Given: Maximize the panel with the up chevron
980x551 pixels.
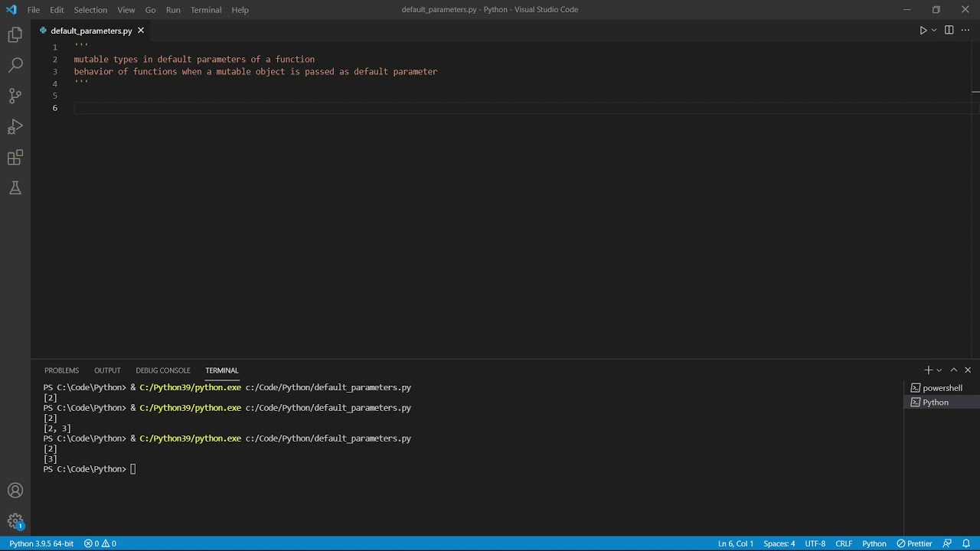Looking at the screenshot, I should coord(954,370).
